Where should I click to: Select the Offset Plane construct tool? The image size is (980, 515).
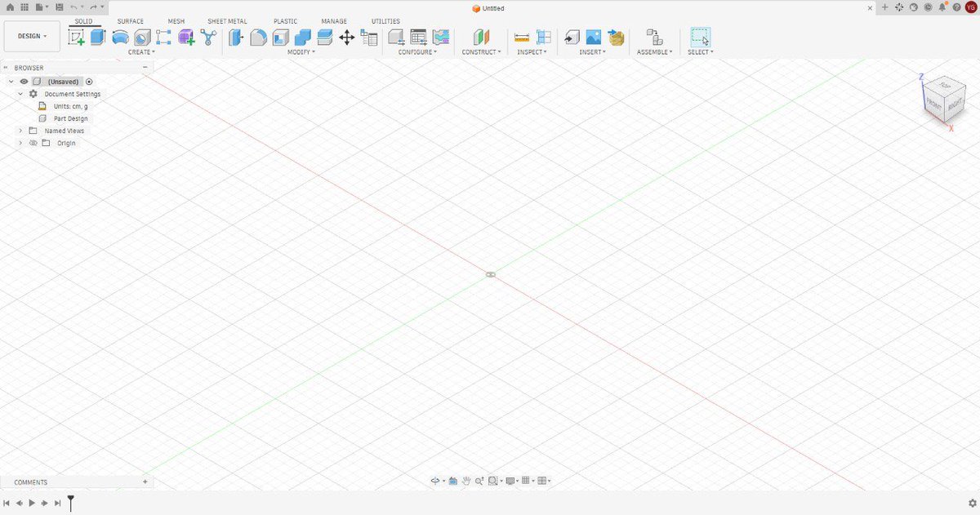click(x=481, y=37)
